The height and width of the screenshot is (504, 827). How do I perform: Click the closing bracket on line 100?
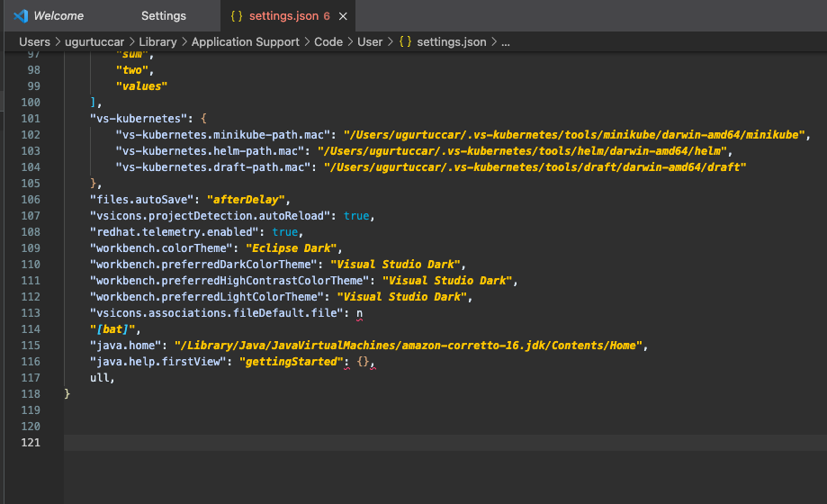93,102
